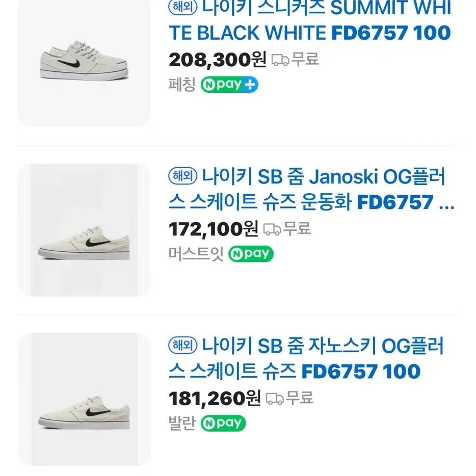476x476 pixels.
Task: Click the delivery truck icon beside 172,100원
Action: click(x=272, y=229)
